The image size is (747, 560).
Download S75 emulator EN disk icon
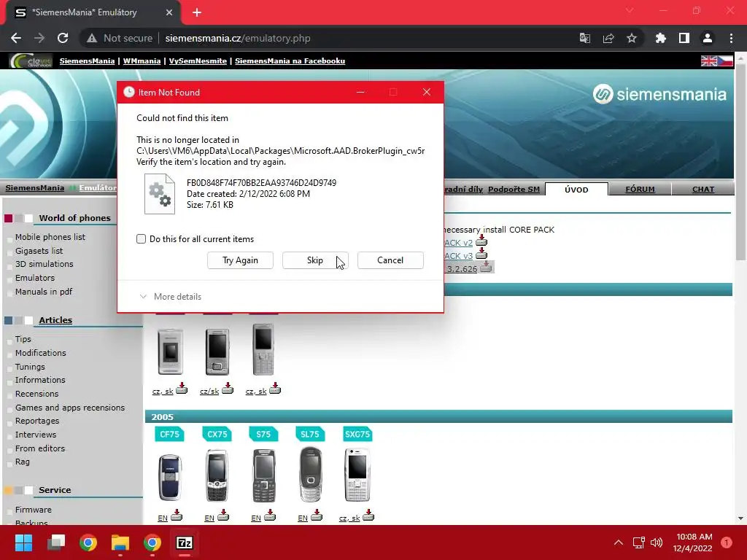[270, 516]
